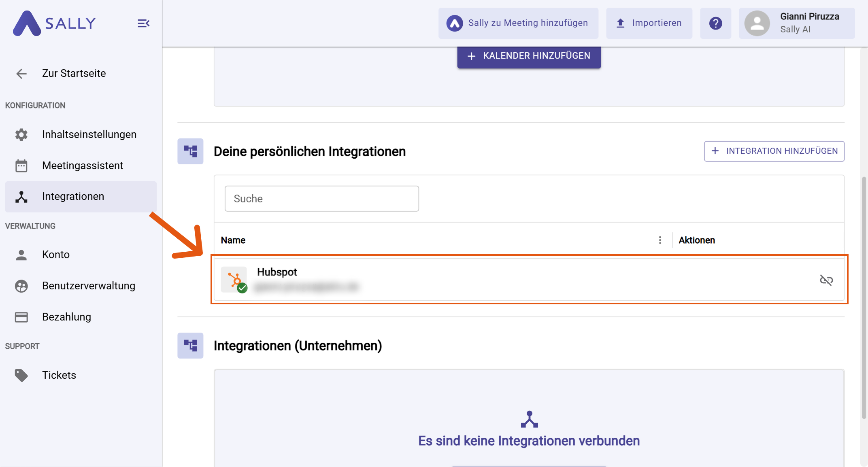Click the Name column header
Screen dimensions: 868x467
click(x=233, y=240)
